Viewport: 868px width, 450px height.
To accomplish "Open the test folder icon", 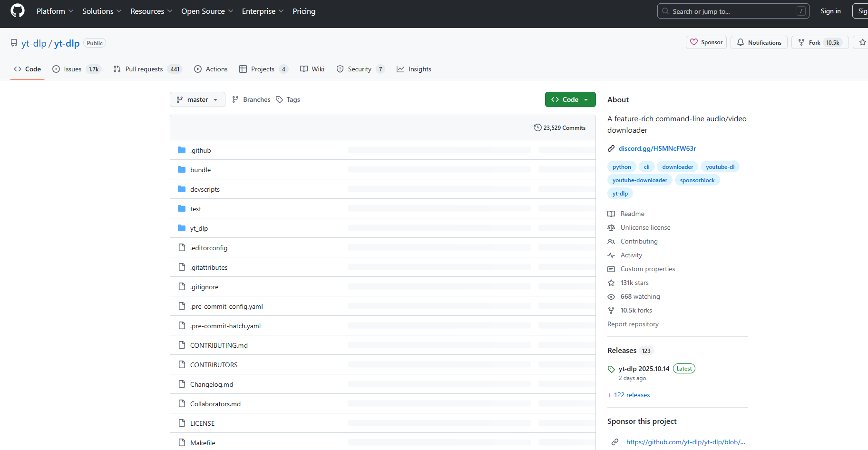I will pos(182,209).
